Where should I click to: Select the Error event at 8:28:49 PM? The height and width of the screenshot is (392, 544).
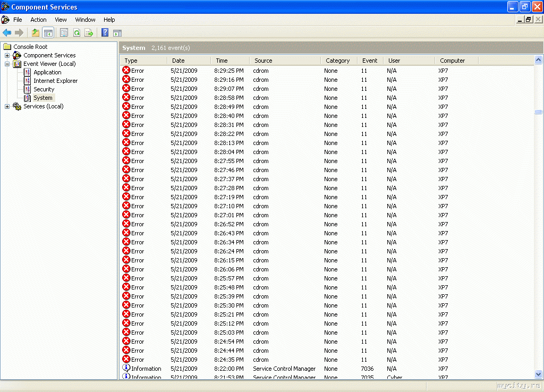(326, 107)
